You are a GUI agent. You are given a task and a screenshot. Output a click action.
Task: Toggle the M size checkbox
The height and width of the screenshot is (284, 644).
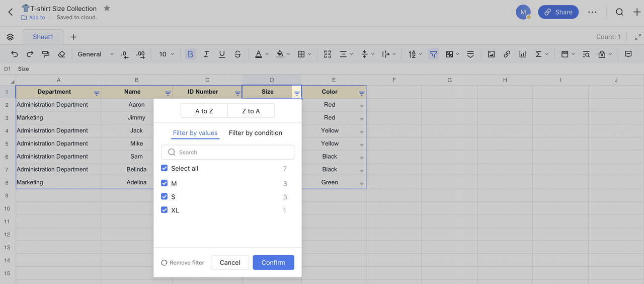pos(164,183)
